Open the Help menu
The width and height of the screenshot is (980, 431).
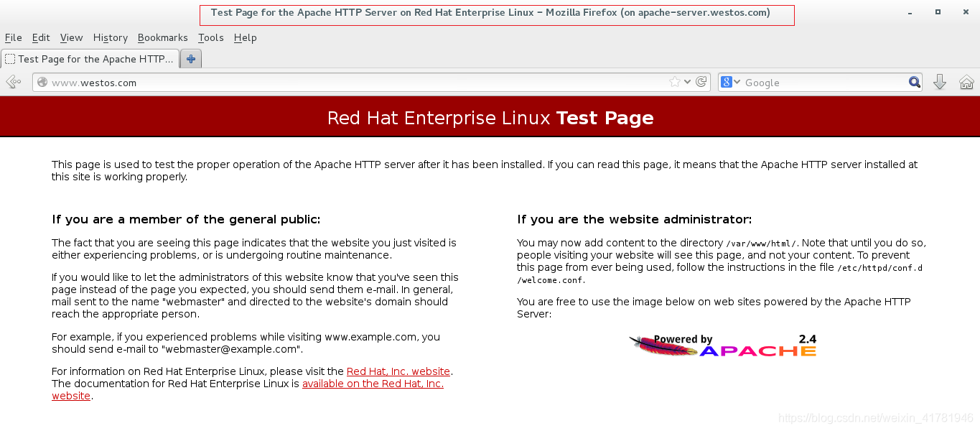246,37
